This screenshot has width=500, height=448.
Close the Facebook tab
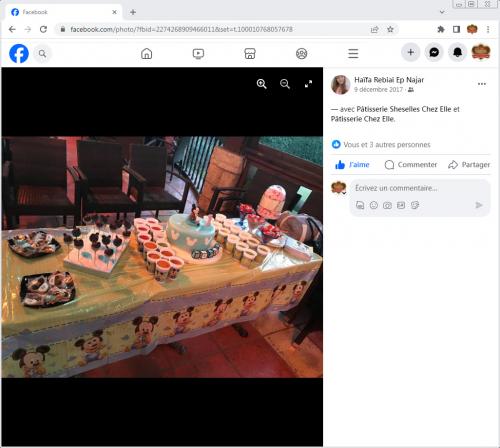(x=114, y=12)
